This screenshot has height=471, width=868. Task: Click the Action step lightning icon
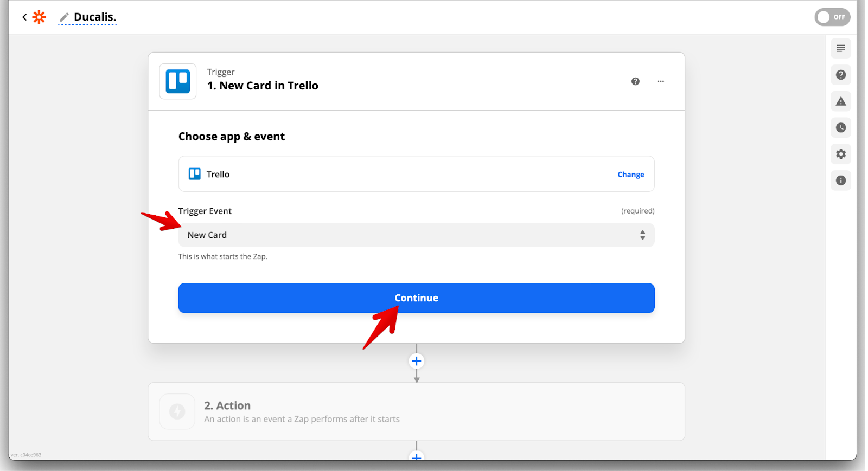click(x=177, y=411)
